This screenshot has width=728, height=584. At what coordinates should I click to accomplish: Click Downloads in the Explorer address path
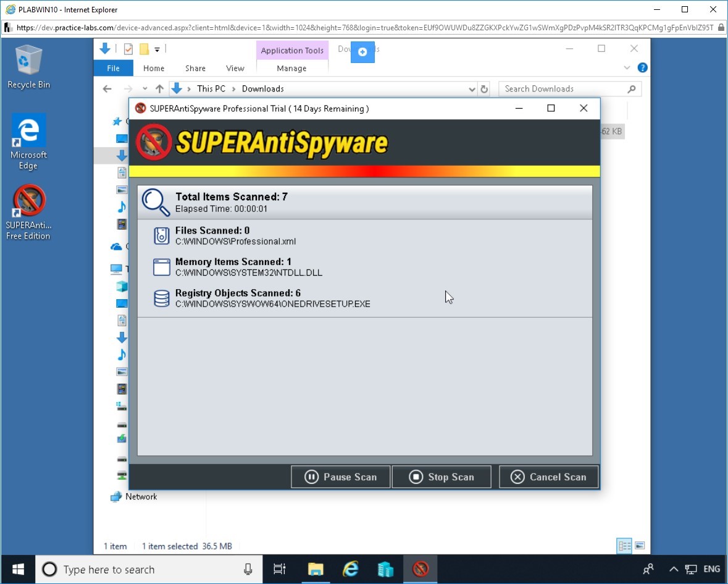263,89
